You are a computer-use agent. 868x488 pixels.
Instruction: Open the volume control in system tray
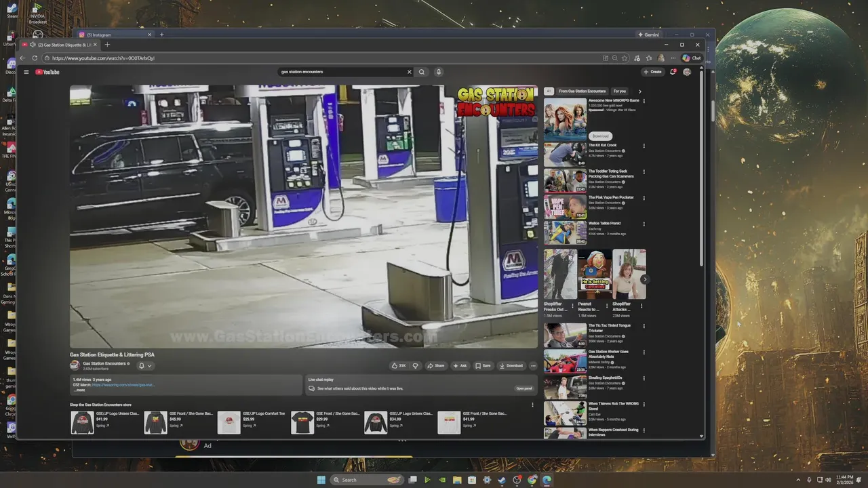tap(828, 480)
